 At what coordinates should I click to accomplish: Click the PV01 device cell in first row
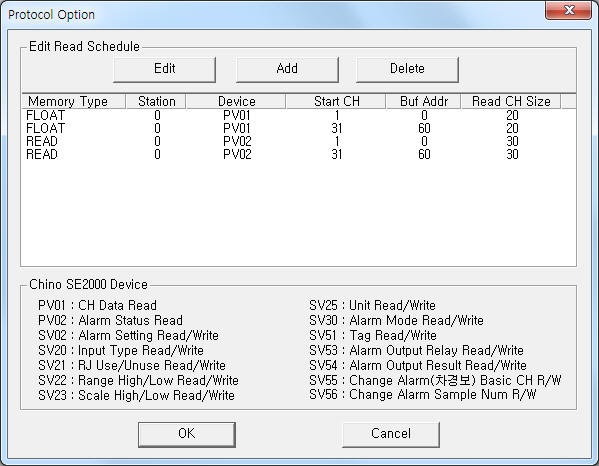(x=237, y=115)
